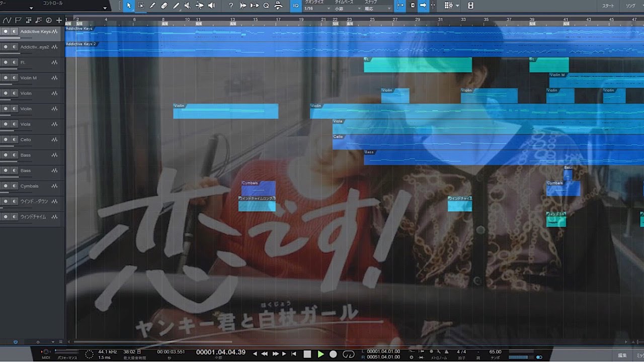Click the 44.1 kHz sample rate readout
Viewport: 644px width, 362px height.
(x=108, y=351)
